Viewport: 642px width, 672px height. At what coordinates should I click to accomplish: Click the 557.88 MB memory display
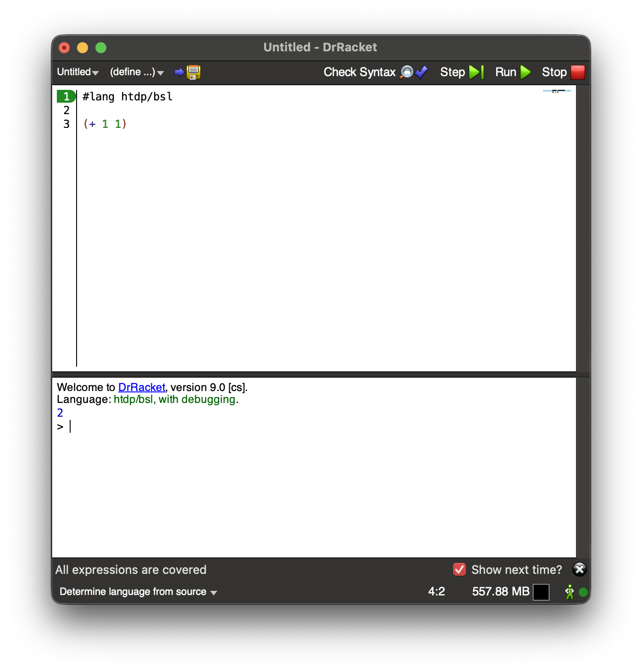coord(500,592)
